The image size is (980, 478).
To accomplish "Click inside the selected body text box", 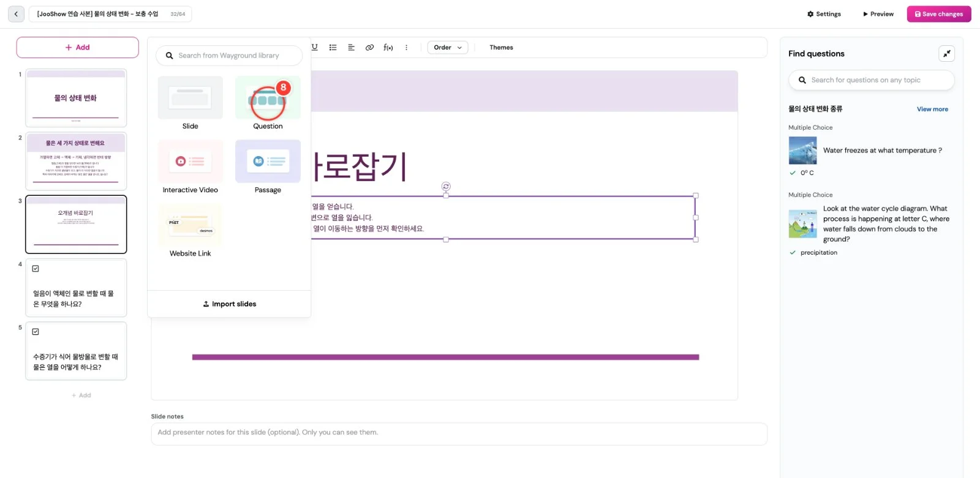I will [x=502, y=218].
